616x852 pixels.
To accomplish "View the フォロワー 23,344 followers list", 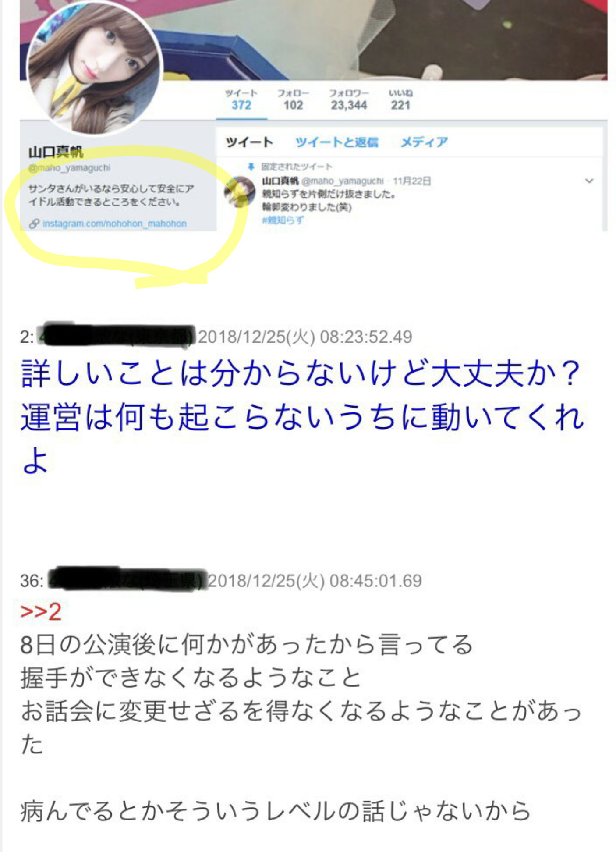I will 349,99.
